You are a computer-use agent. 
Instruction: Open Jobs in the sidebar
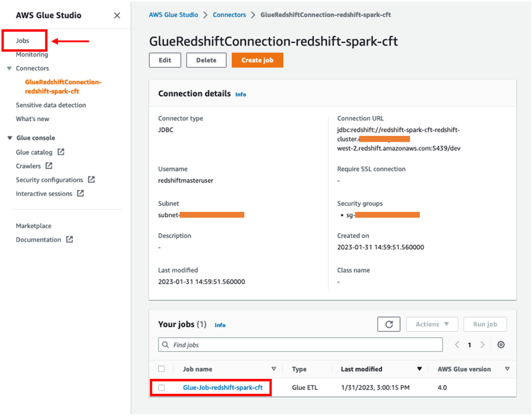click(22, 41)
